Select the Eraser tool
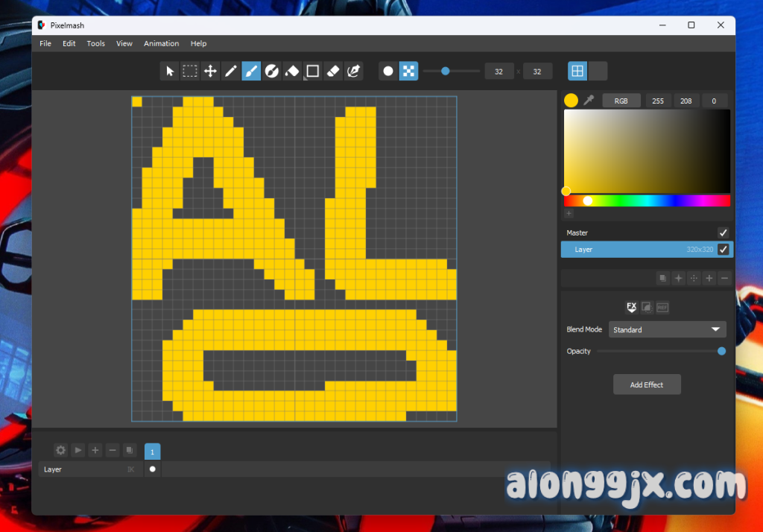 click(x=333, y=72)
